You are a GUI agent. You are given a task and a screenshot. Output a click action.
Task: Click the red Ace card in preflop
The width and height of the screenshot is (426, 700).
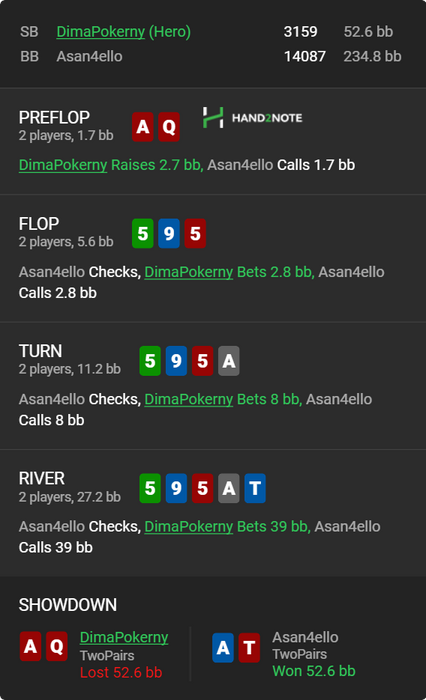tap(143, 127)
